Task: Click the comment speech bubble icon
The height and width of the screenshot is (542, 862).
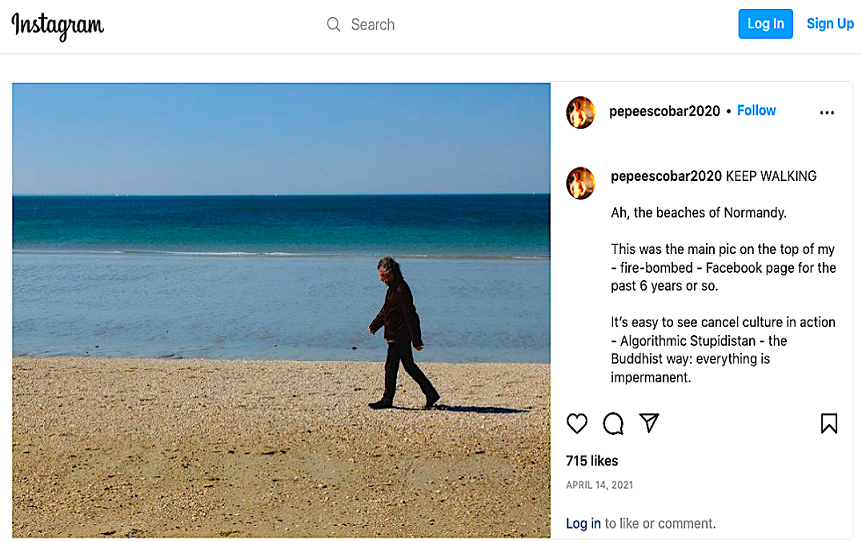Action: pos(613,424)
